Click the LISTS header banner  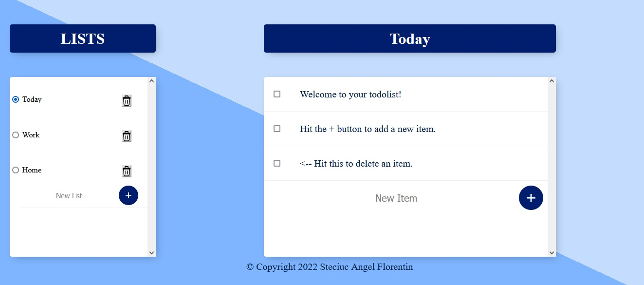[x=83, y=38]
